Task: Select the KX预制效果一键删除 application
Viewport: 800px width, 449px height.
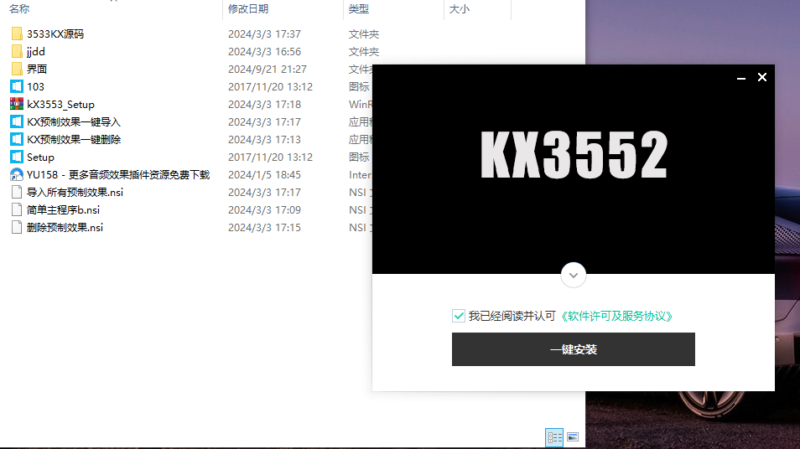Action: (x=73, y=139)
